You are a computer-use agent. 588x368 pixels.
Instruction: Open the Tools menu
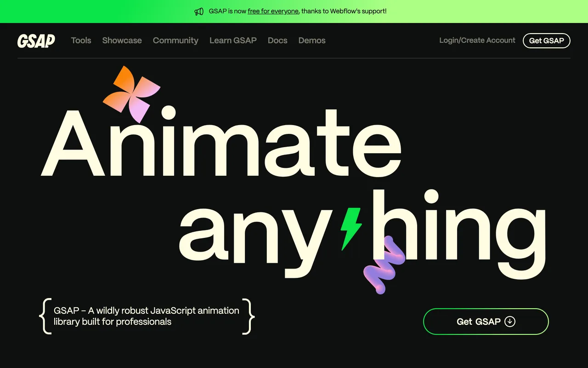(81, 40)
